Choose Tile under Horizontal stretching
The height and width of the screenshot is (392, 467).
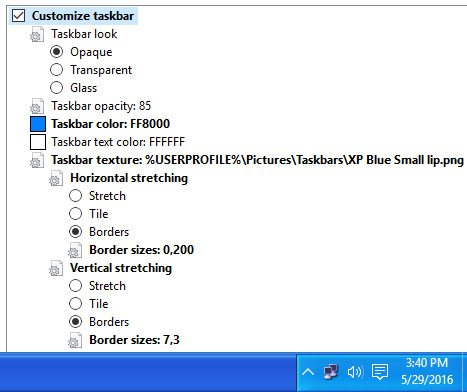pyautogui.click(x=75, y=214)
